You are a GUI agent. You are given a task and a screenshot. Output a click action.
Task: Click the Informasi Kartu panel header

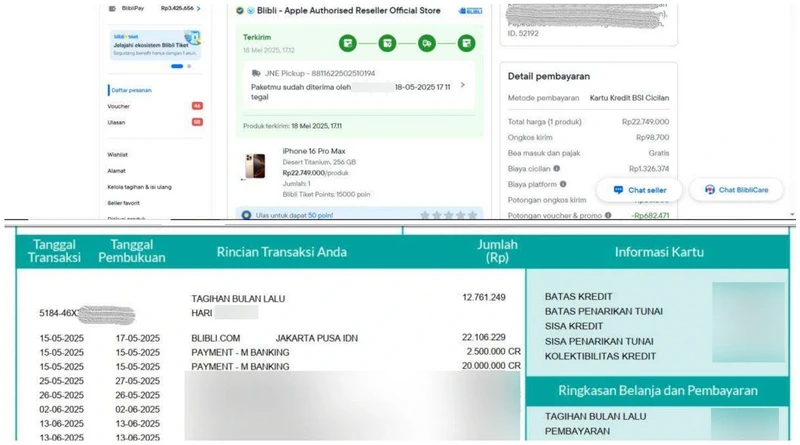tap(659, 252)
